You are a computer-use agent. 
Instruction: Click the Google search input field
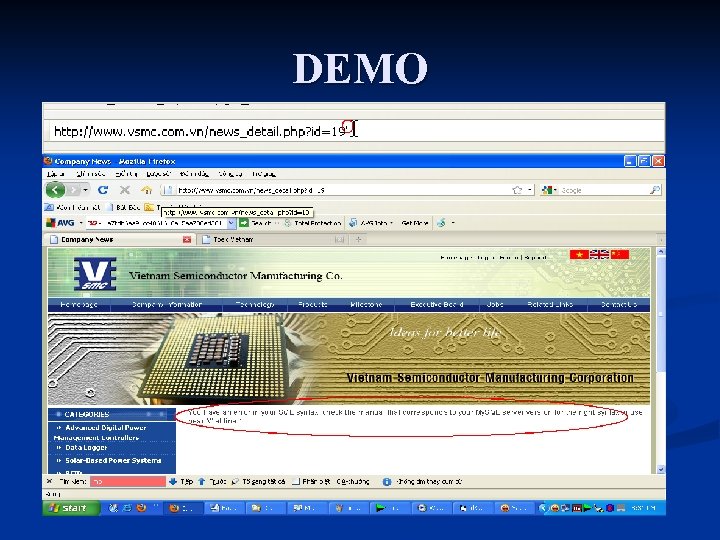603,190
